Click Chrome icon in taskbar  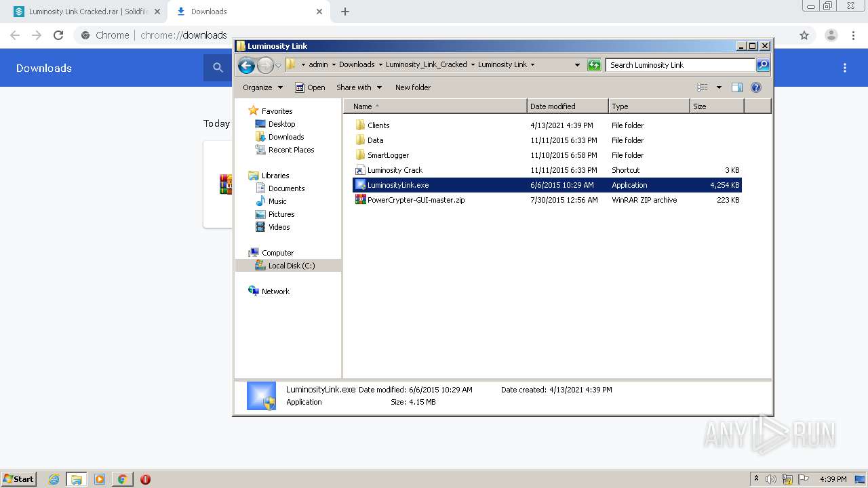(122, 479)
